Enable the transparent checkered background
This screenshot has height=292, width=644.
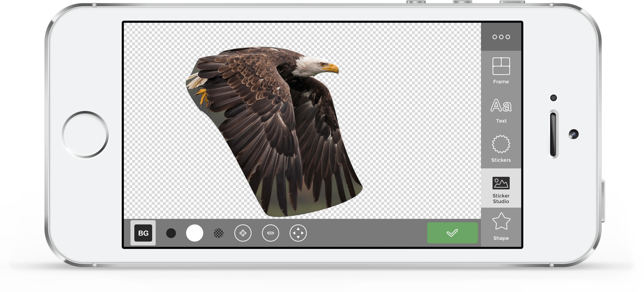click(218, 233)
